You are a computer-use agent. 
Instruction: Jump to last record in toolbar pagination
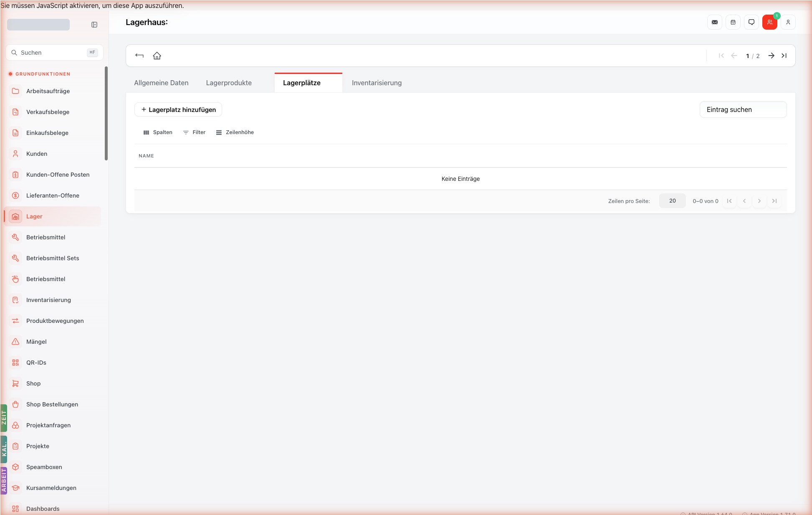(x=784, y=56)
